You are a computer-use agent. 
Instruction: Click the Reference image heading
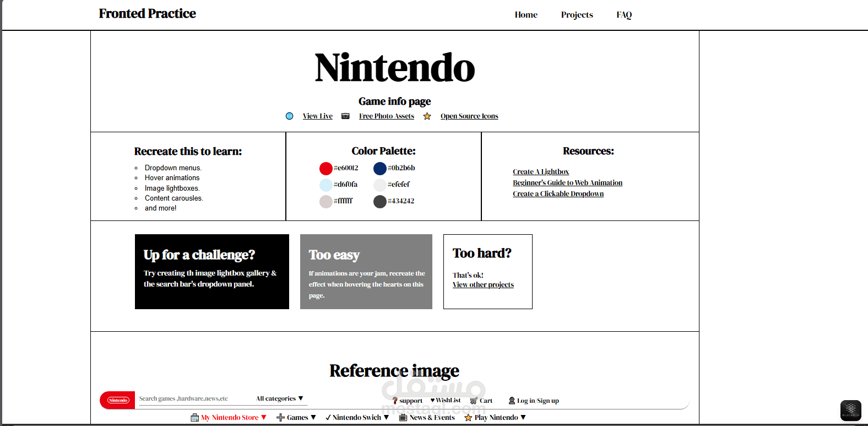point(394,371)
